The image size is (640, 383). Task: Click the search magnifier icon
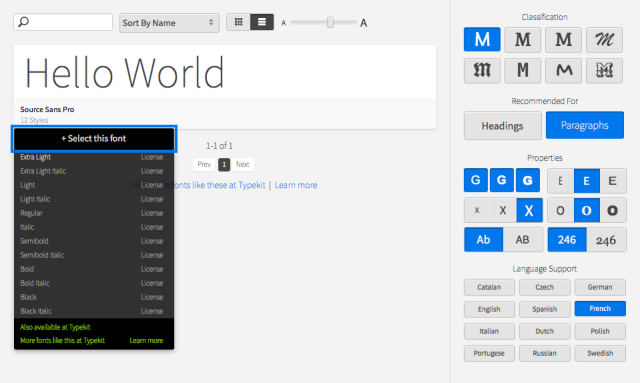click(24, 22)
